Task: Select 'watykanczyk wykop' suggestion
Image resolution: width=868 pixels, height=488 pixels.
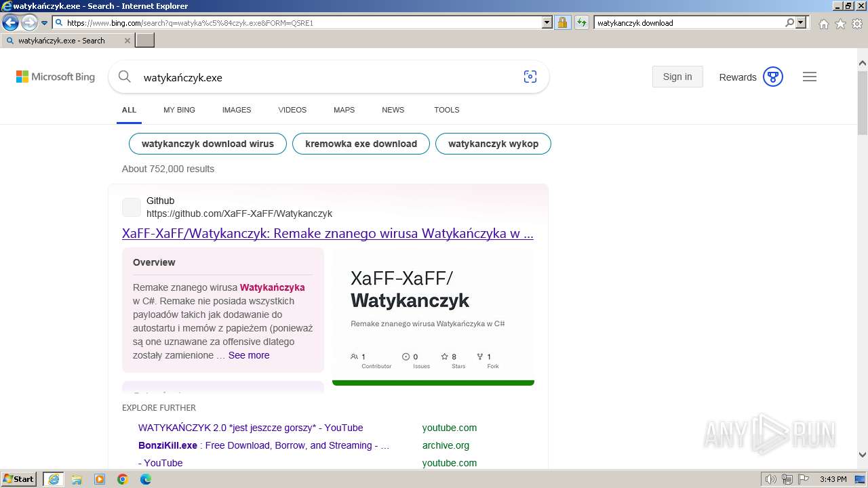Action: tap(493, 144)
